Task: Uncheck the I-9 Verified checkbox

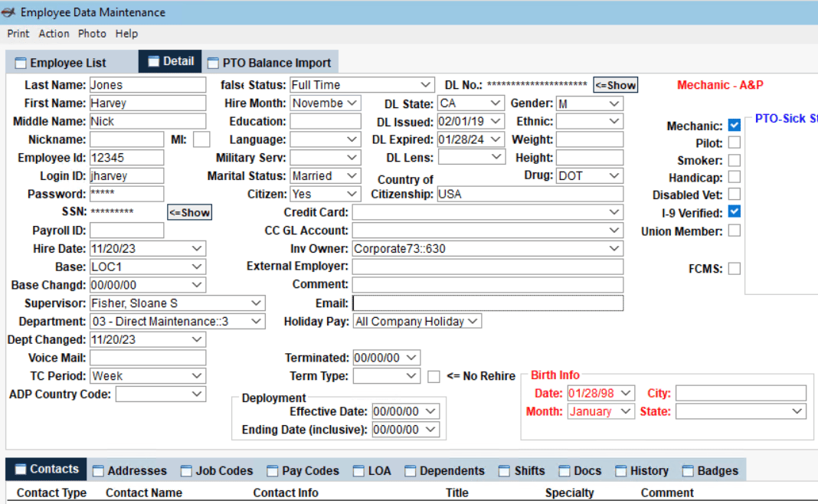Action: (734, 213)
